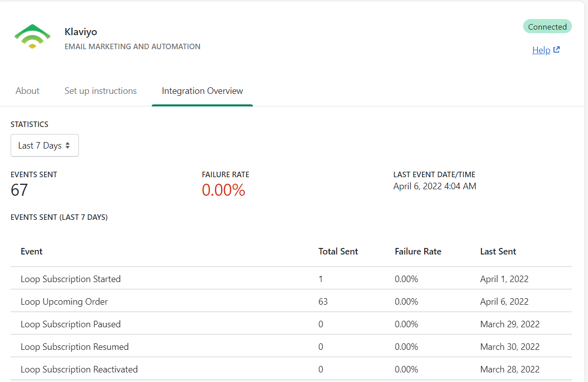Select the Loop Subscription Reactivated row
Image resolution: width=588 pixels, height=382 pixels.
[x=291, y=369]
